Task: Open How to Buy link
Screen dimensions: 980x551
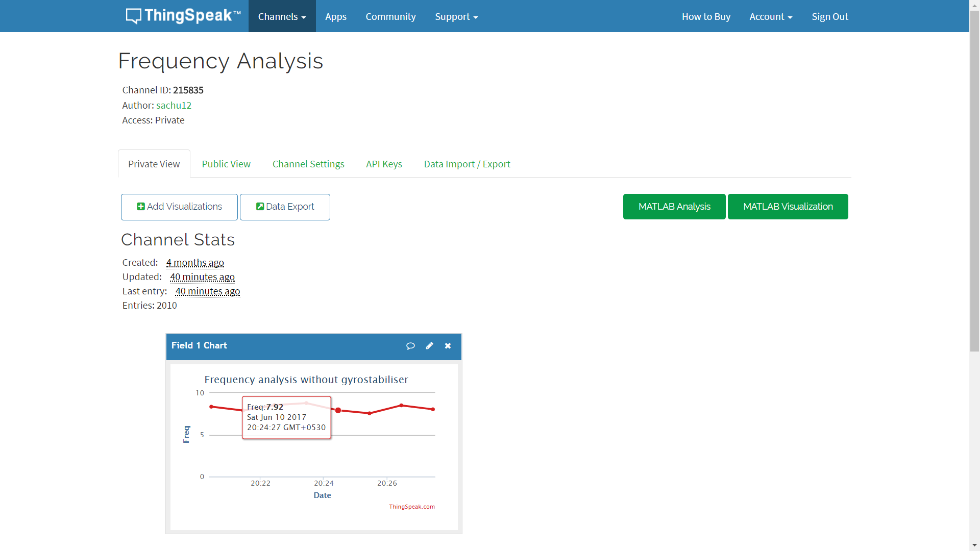Action: (706, 16)
